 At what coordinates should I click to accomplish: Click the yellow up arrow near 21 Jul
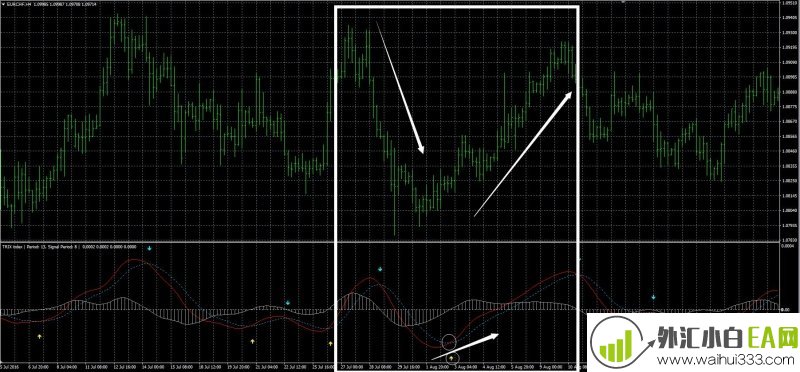point(252,340)
